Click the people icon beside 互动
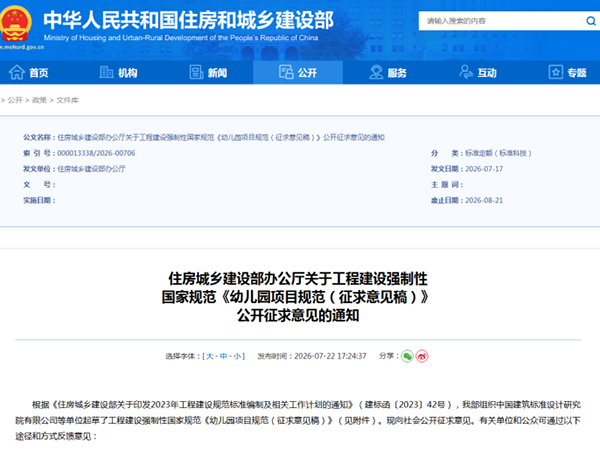The image size is (600, 450). click(466, 72)
